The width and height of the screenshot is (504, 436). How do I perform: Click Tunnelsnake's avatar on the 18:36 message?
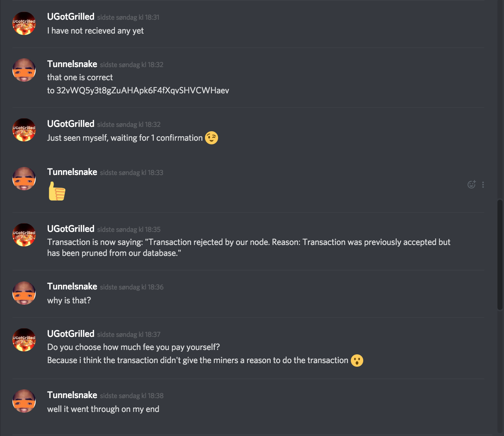(24, 293)
